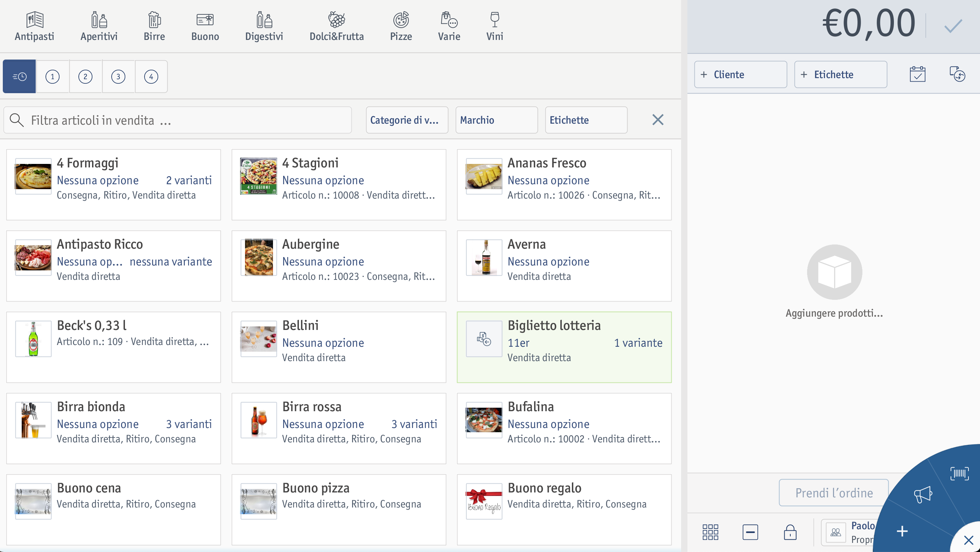Click the minus box icon

750,532
